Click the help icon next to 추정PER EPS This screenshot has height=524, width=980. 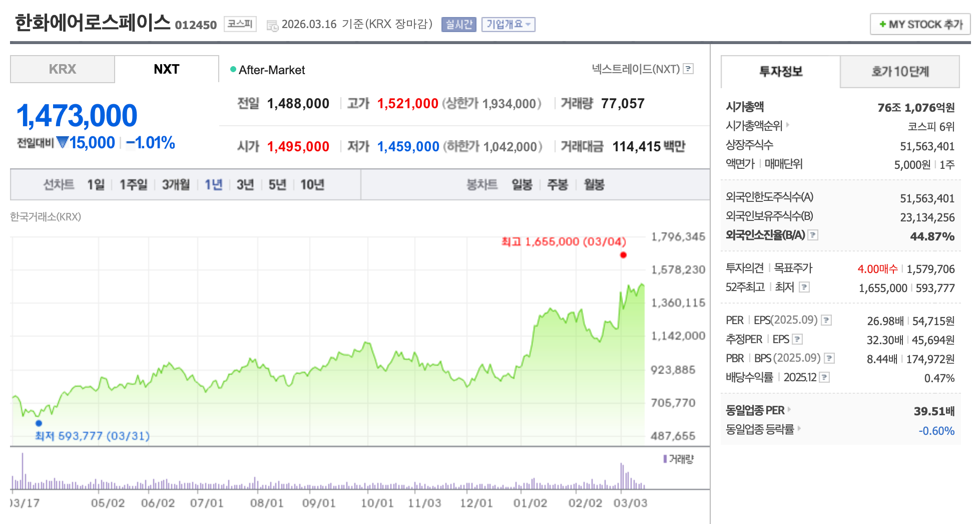coord(798,339)
